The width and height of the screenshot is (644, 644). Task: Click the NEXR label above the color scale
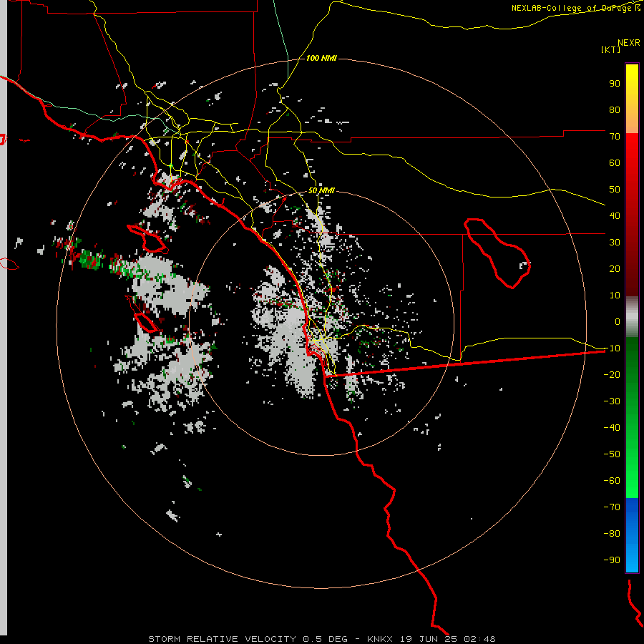pyautogui.click(x=629, y=43)
